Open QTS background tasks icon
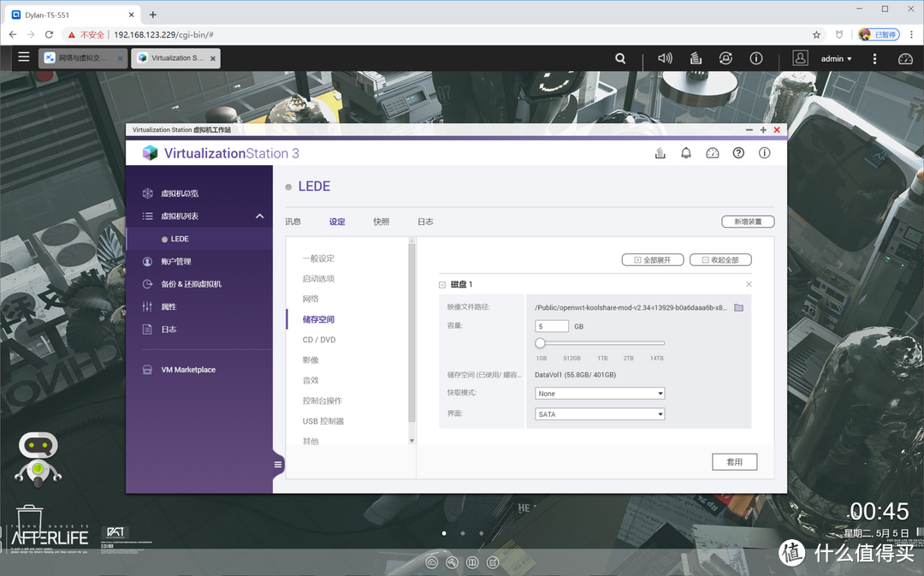 (696, 58)
